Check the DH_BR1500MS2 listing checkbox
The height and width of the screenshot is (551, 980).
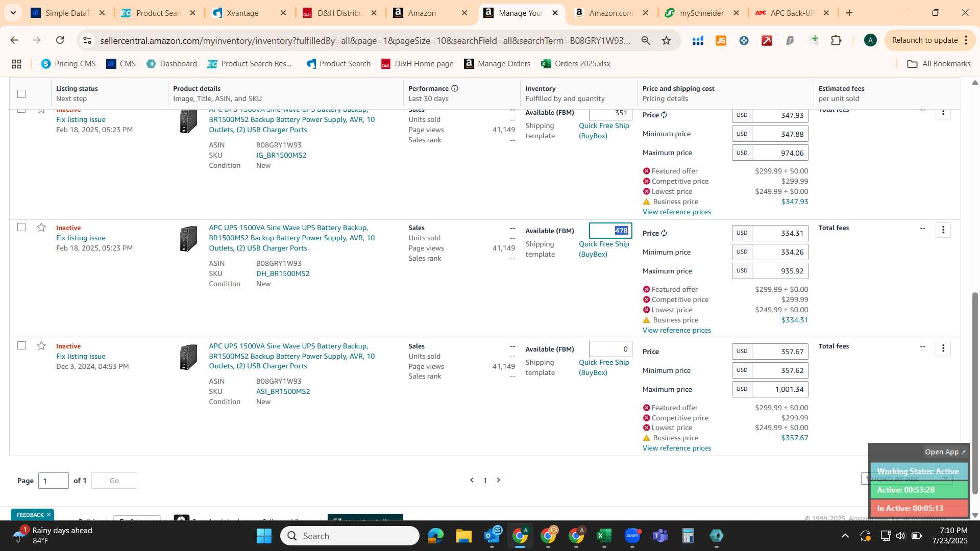pos(21,227)
